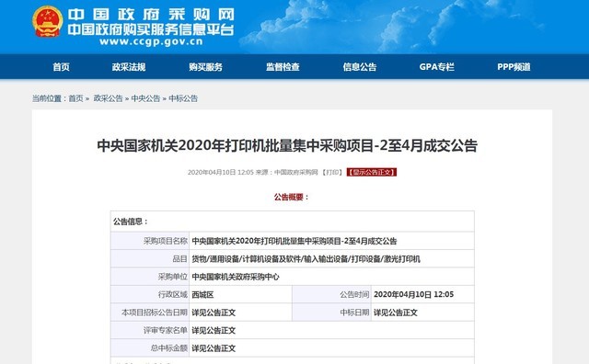
Task: Click the 中标公告 breadcrumb link
Action: (x=183, y=98)
